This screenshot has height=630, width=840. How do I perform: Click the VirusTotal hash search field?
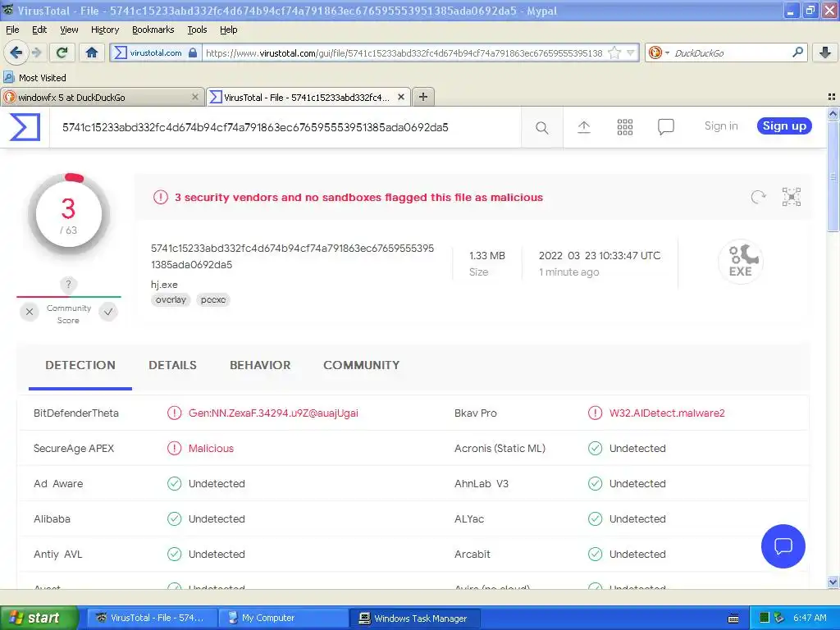[285, 127]
